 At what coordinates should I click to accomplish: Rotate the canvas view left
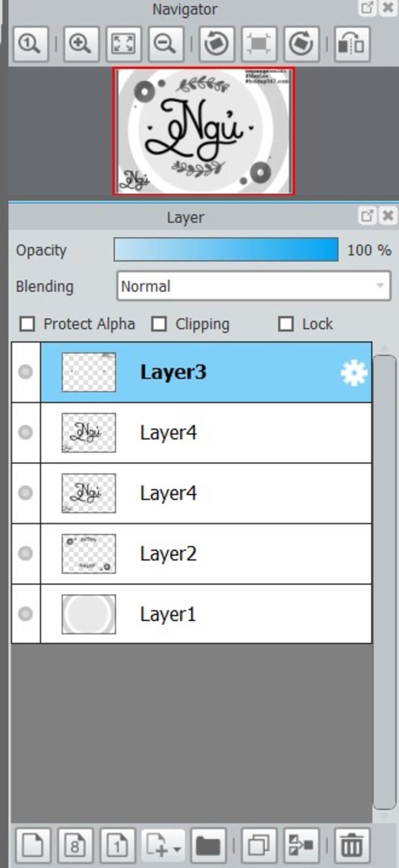click(x=216, y=44)
